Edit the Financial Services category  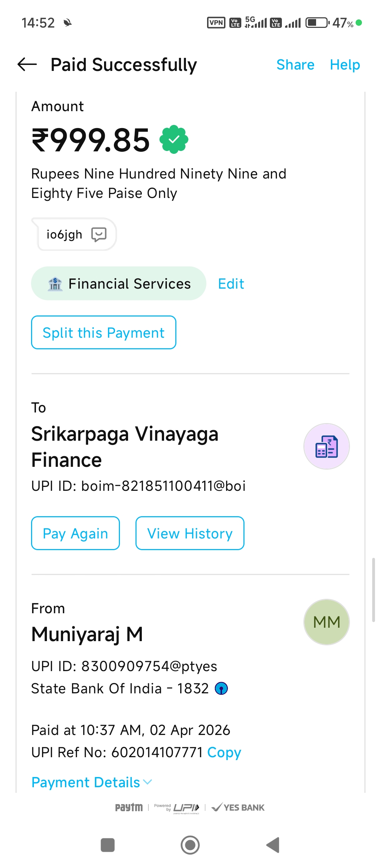pyautogui.click(x=231, y=284)
